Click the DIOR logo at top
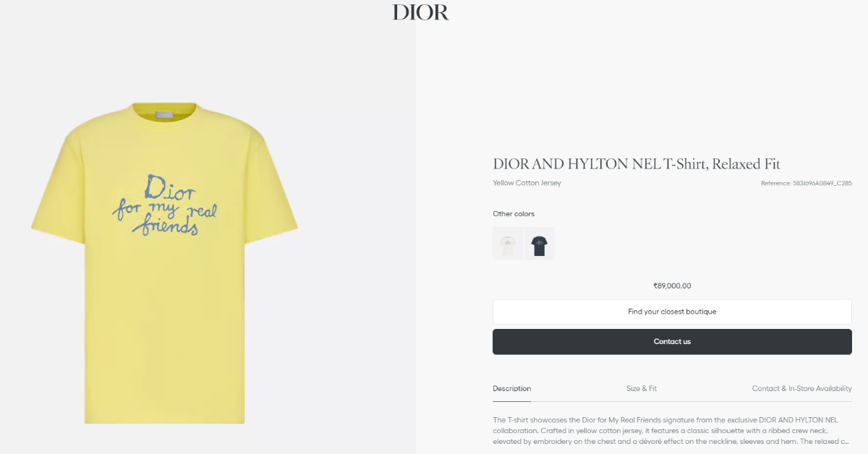This screenshot has width=868, height=454. 421,12
